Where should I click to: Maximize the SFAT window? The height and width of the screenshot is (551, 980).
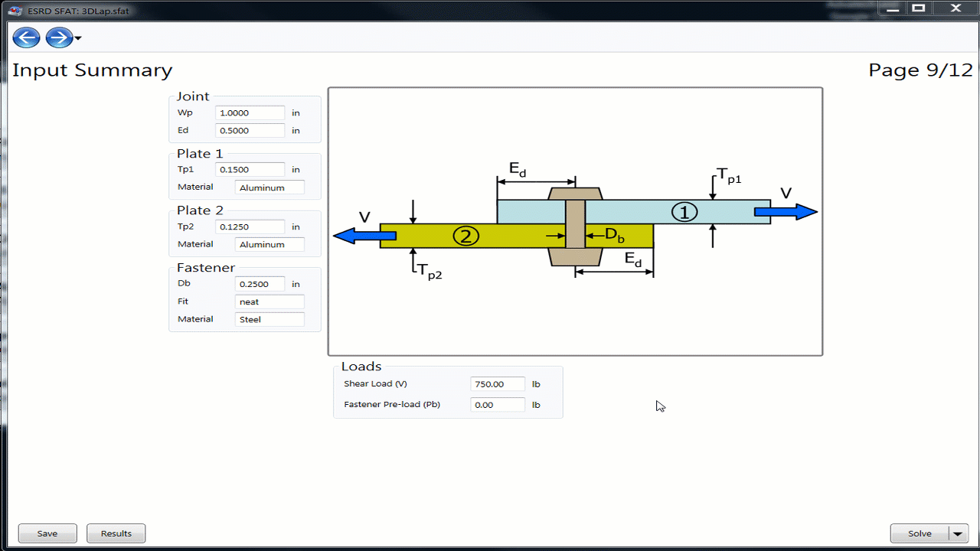point(919,8)
